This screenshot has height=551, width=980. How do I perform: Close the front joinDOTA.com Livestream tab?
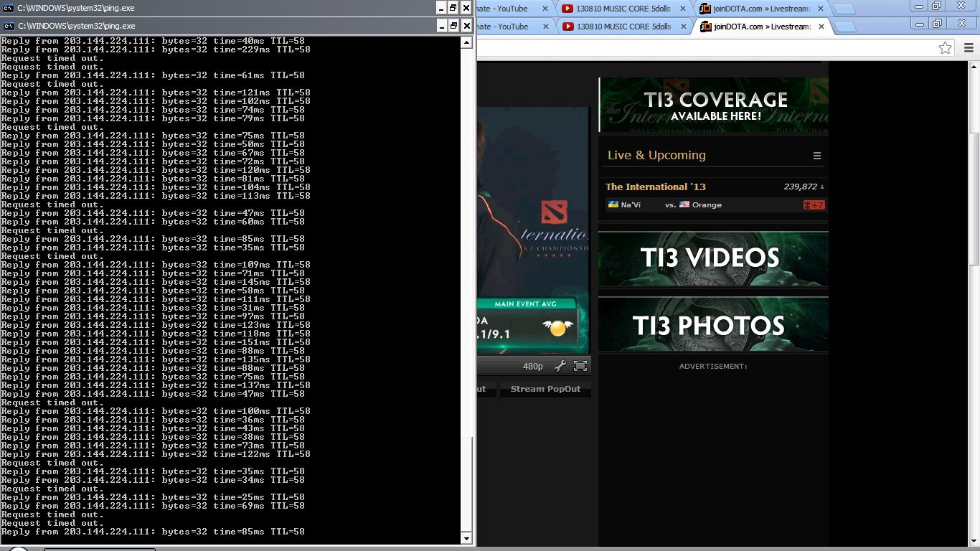(821, 27)
